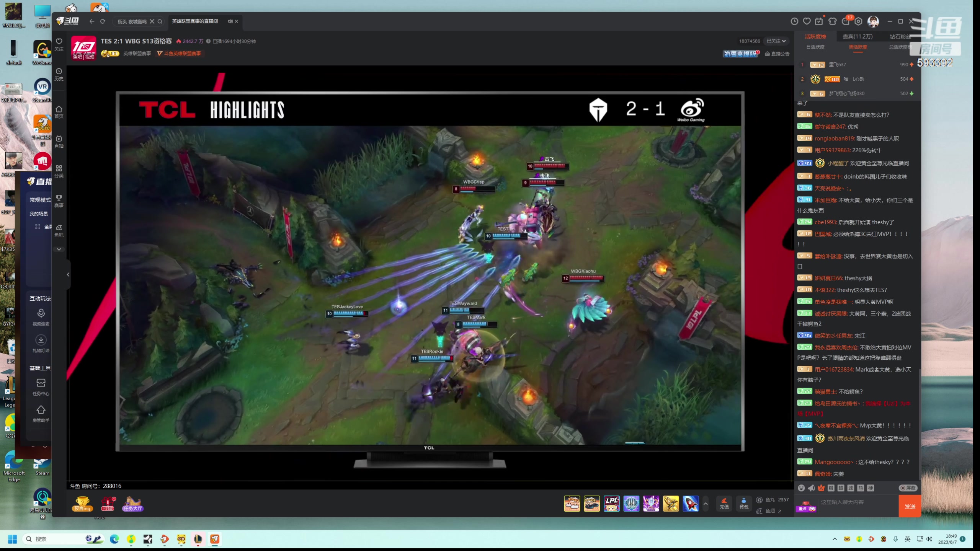
Task: Send the blue rocket gift
Action: (691, 504)
